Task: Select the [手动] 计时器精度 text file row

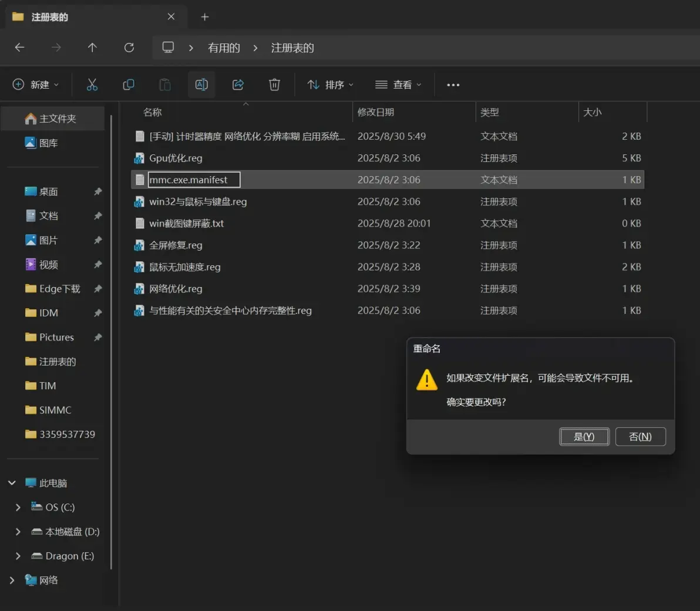Action: [x=388, y=136]
